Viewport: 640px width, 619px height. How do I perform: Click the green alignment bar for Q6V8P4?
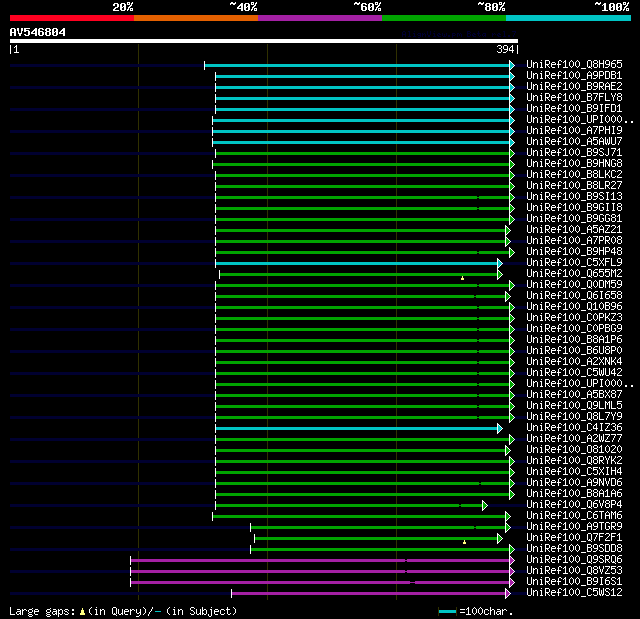click(349, 506)
